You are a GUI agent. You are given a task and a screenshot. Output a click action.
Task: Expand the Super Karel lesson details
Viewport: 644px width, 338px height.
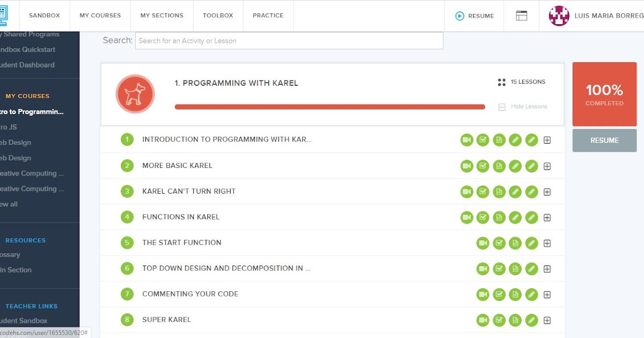pos(547,319)
